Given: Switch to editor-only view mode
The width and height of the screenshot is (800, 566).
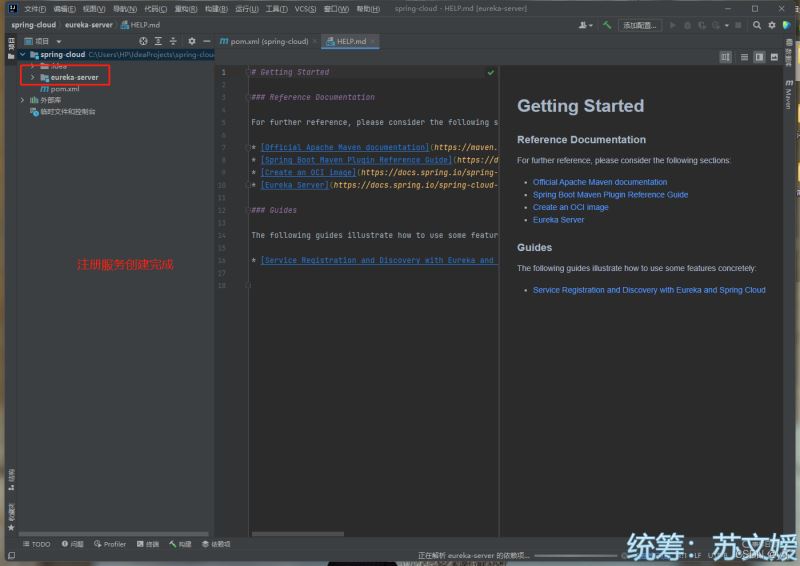Looking at the screenshot, I should pyautogui.click(x=743, y=57).
